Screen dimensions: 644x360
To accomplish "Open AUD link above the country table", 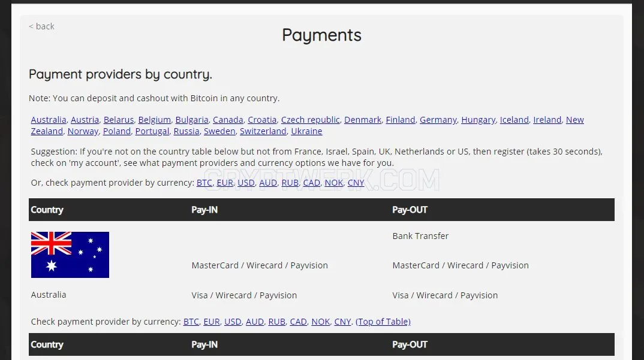I will [x=268, y=183].
